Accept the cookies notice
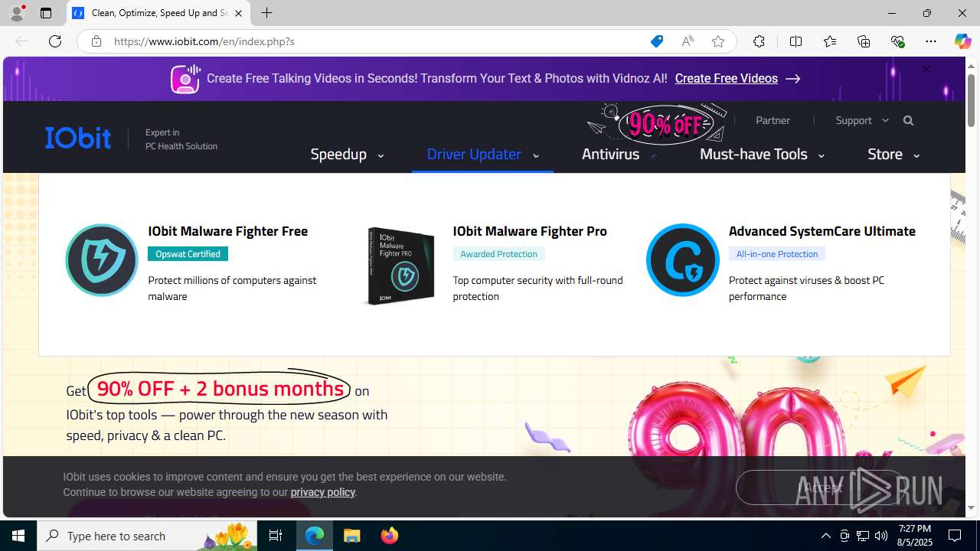980x551 pixels. (x=820, y=487)
